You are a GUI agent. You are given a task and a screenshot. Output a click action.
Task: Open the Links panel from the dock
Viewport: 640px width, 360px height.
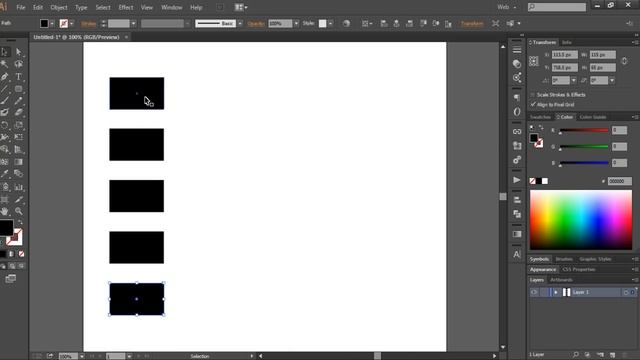point(517,132)
